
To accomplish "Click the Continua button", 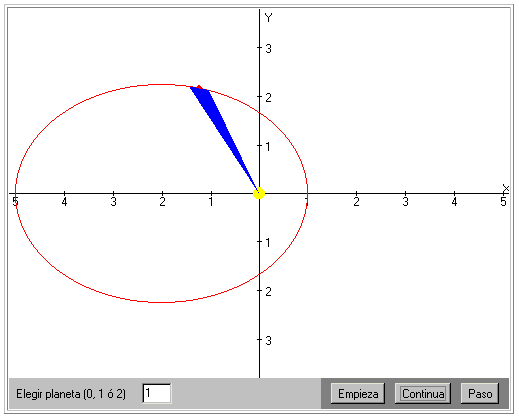I will [x=423, y=394].
